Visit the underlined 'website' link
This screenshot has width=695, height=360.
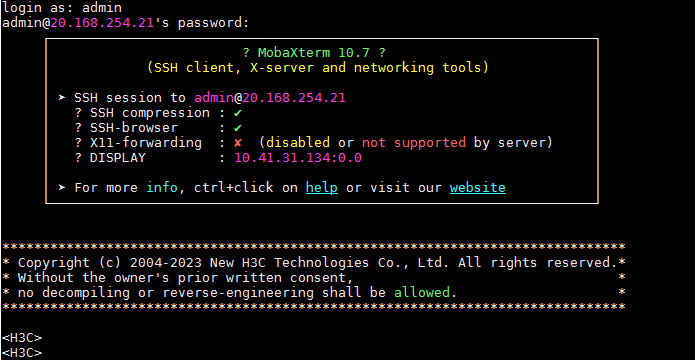[478, 188]
